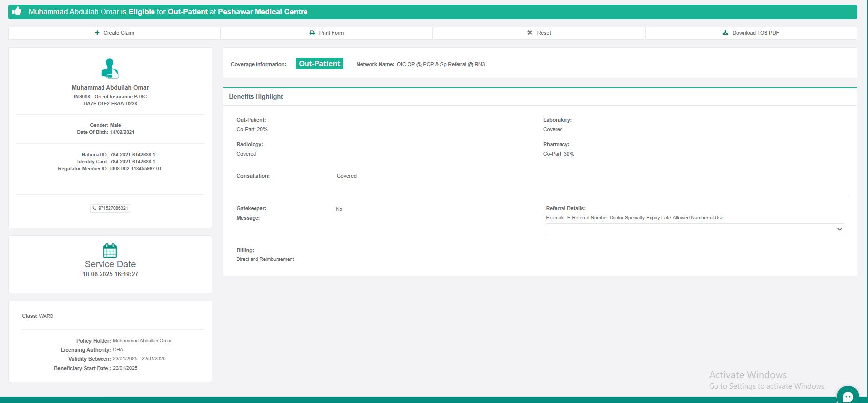Click Download TOB PDF button

751,33
